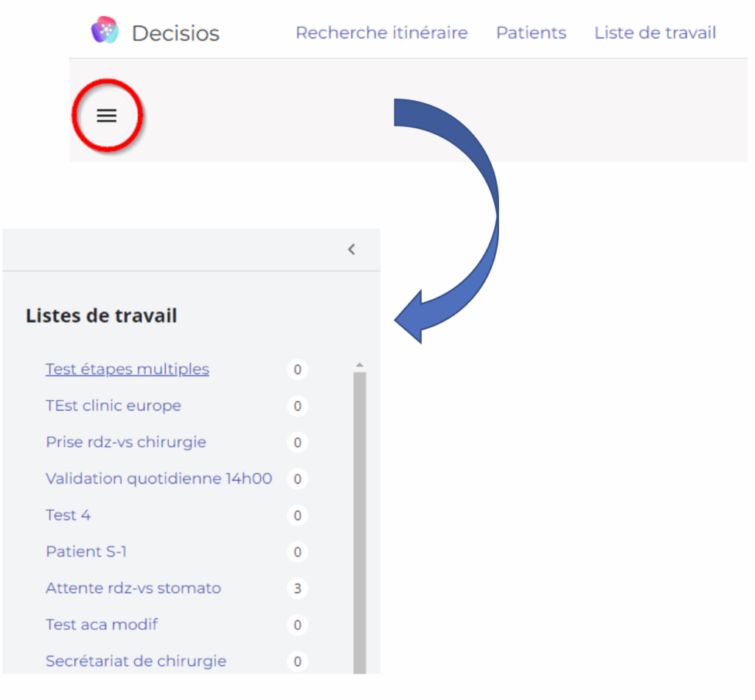This screenshot has width=755, height=700.
Task: Open Prise rdz-vs chirurgie worklist
Action: (125, 442)
